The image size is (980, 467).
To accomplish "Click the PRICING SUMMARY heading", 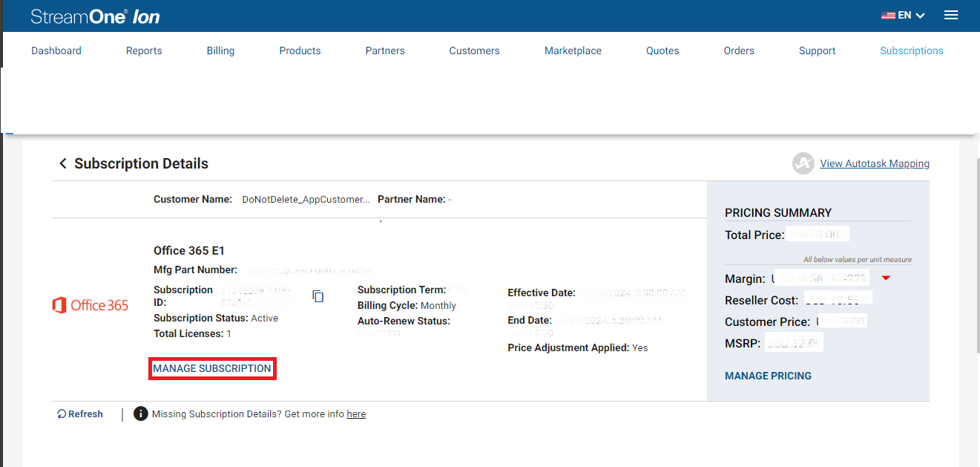I will (778, 212).
